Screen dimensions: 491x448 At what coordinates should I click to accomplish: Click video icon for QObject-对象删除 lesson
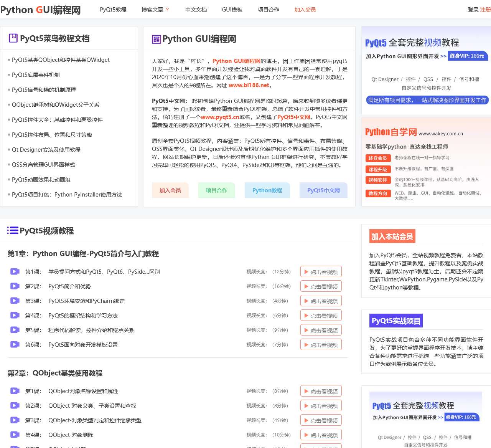(x=15, y=435)
